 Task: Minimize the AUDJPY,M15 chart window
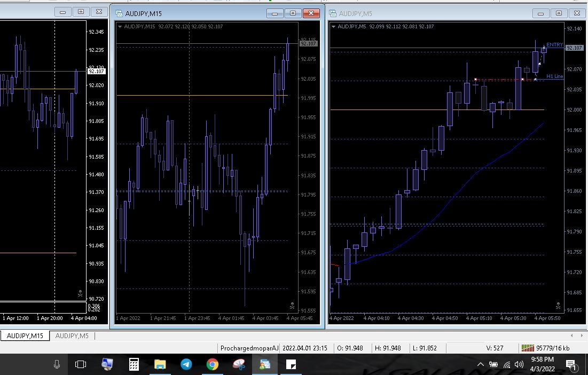point(275,13)
